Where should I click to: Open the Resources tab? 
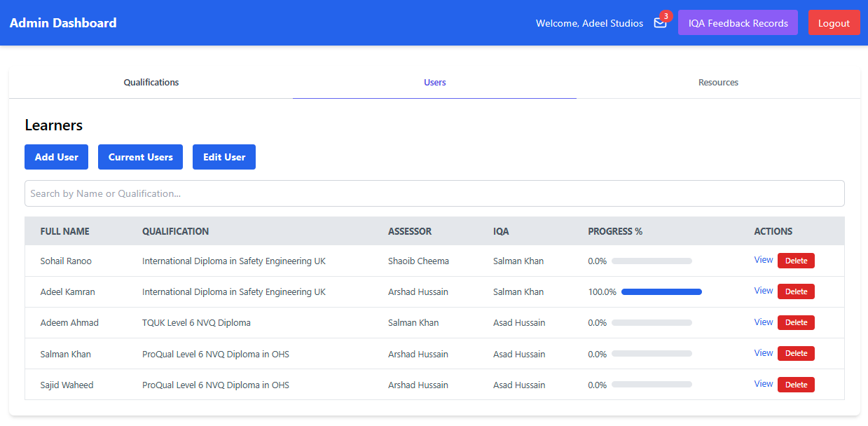pyautogui.click(x=718, y=83)
